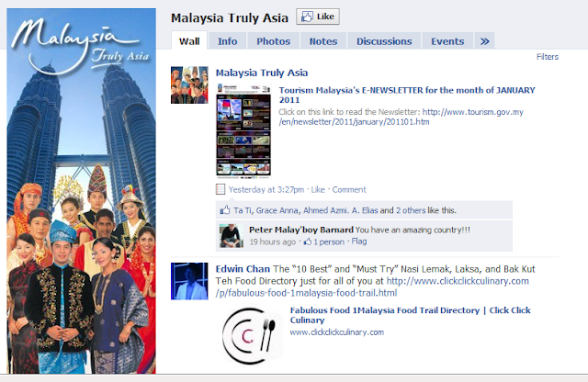
Task: Click the note icon beside Yesterday timestamp
Action: pos(220,189)
